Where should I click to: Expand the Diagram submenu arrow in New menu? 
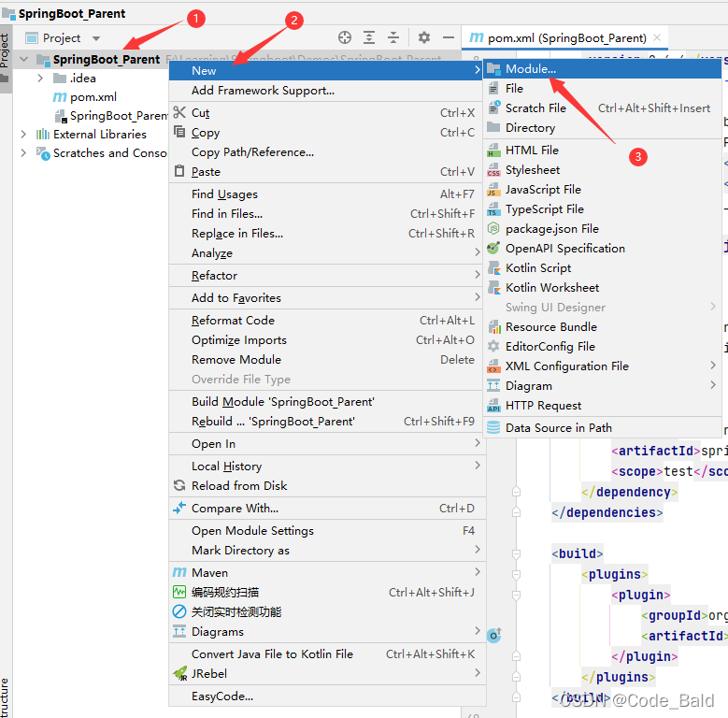click(x=713, y=385)
